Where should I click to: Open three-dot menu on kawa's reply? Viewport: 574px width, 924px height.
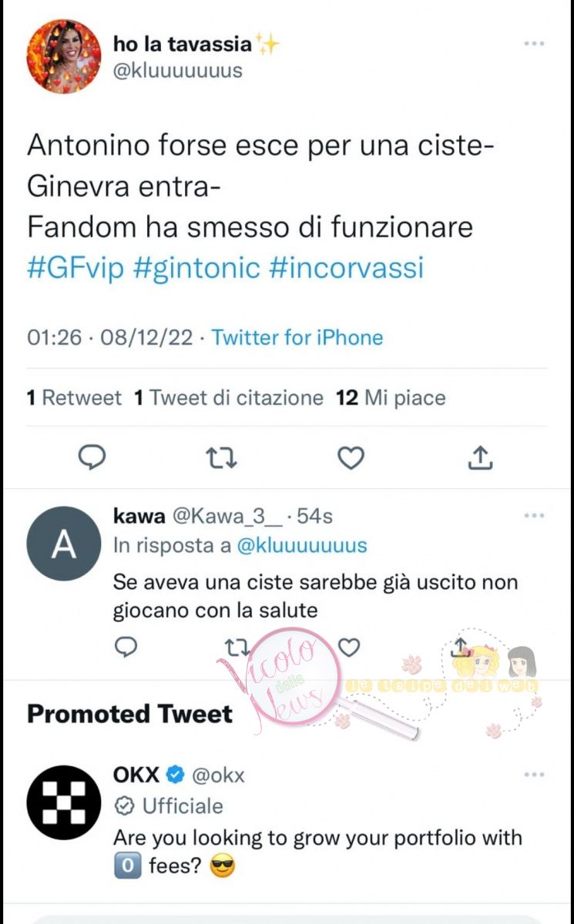point(534,515)
